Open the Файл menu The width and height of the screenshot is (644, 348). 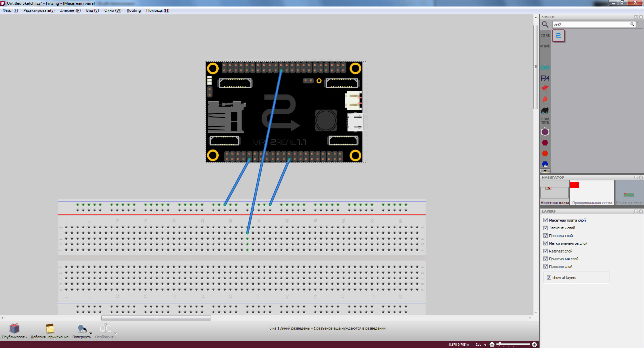pos(10,10)
